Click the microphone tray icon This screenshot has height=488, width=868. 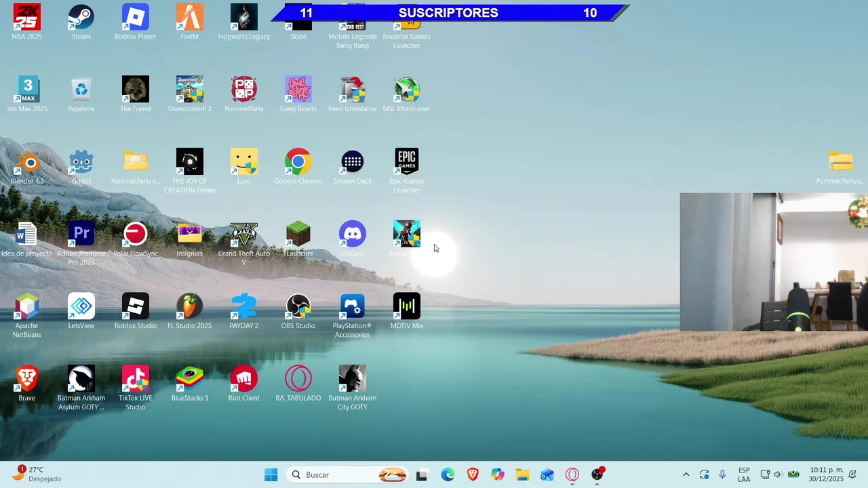coord(722,475)
